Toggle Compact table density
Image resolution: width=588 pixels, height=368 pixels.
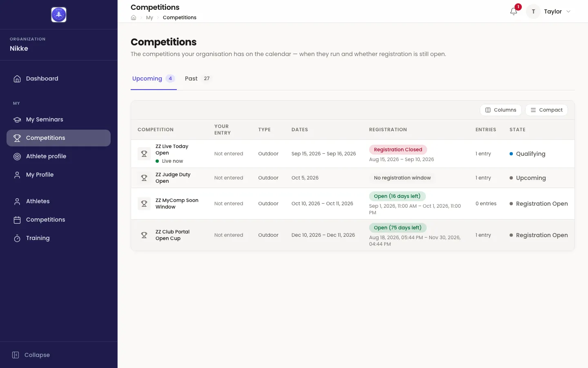tap(546, 110)
